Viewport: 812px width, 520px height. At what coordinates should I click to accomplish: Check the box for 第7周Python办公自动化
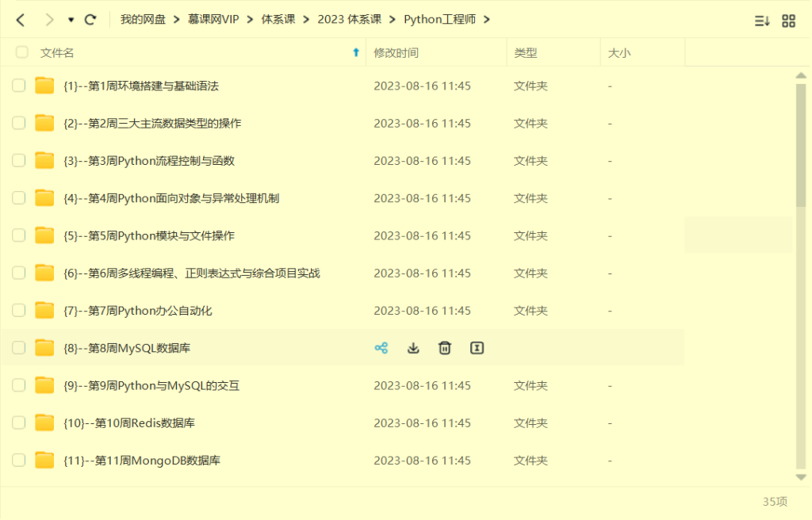[19, 310]
